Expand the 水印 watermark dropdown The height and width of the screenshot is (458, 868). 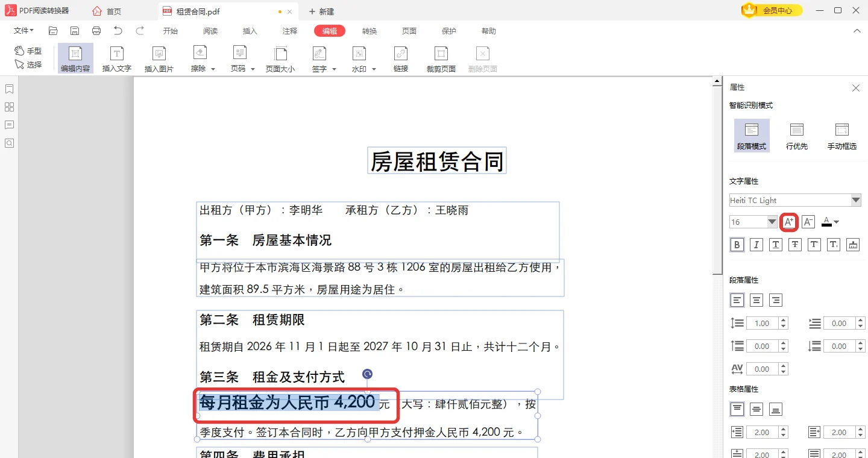coord(374,69)
